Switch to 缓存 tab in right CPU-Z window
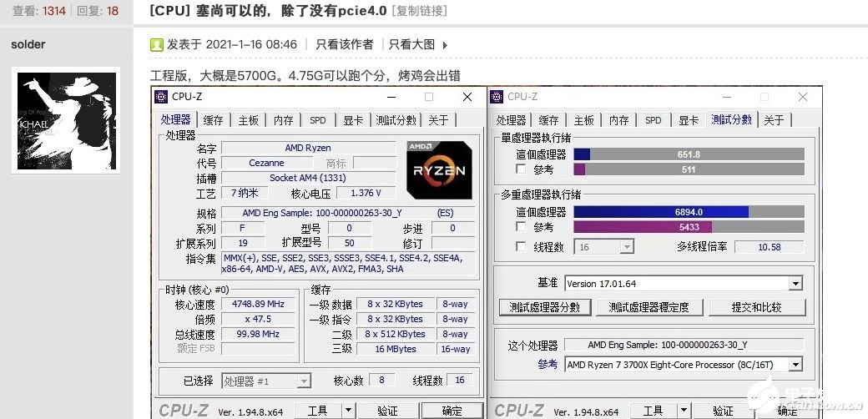Image resolution: width=868 pixels, height=419 pixels. (548, 120)
